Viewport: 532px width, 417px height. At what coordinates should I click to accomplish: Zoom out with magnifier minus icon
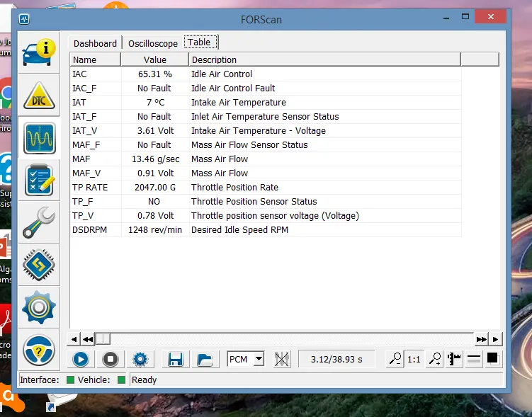point(395,359)
